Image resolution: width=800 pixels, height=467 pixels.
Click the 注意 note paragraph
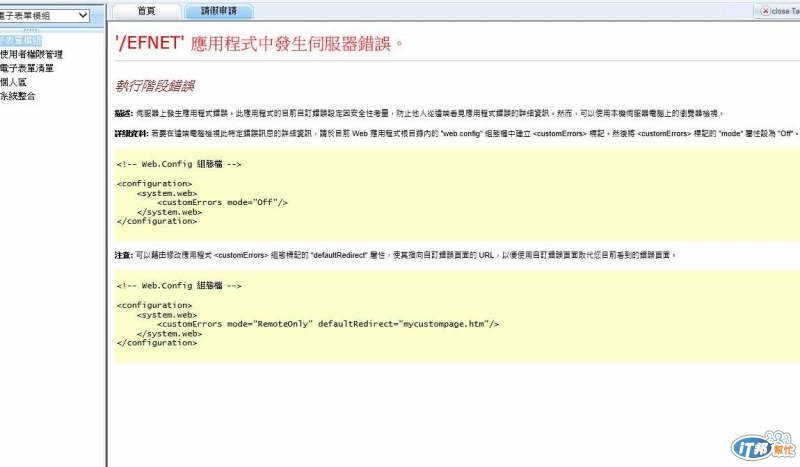(x=395, y=255)
